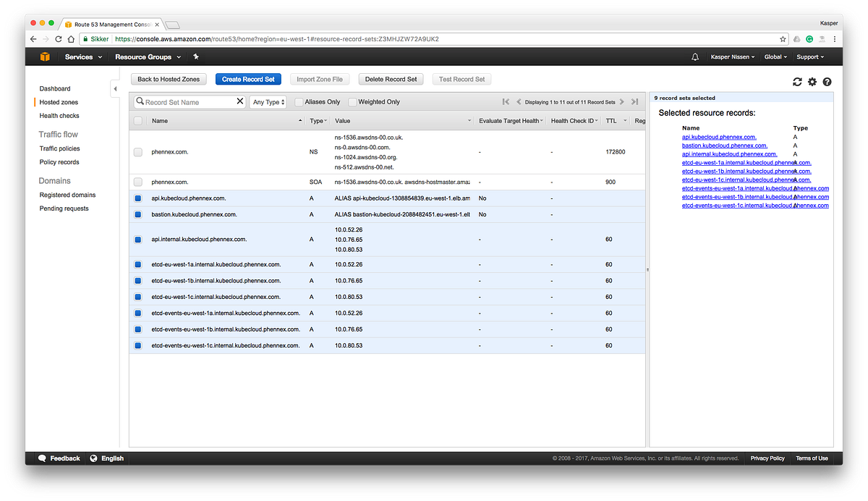Open the Any Type filter dropdown
Screen dimensions: 868x501
coord(268,101)
